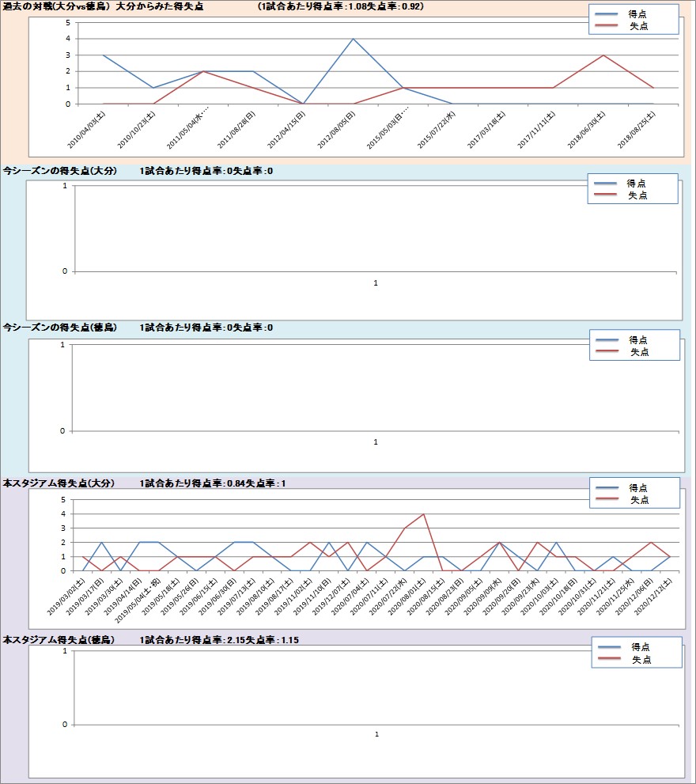This screenshot has height=784, width=696.
Task: Select the 今シーズンの得失点(徳島) heading
Action: [x=59, y=328]
